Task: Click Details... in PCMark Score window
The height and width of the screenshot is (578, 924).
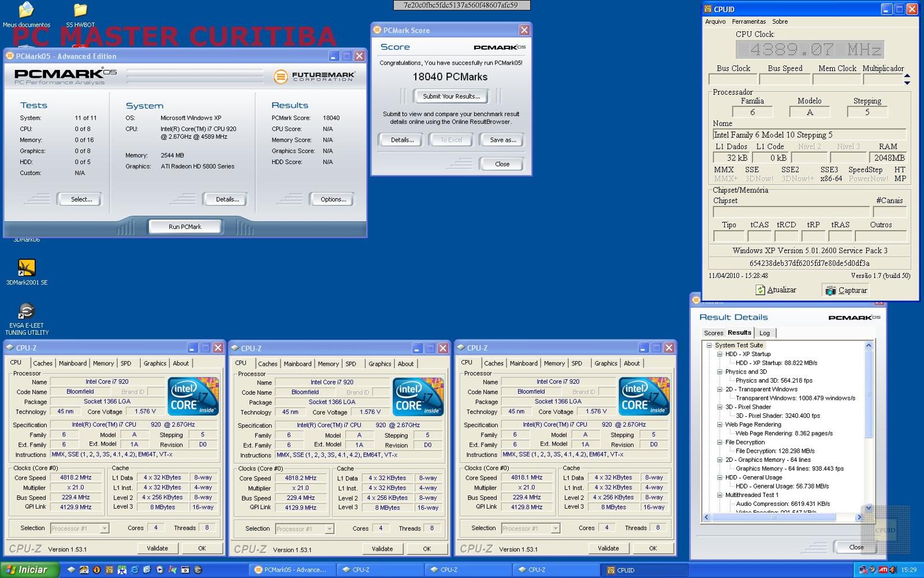Action: tap(401, 140)
